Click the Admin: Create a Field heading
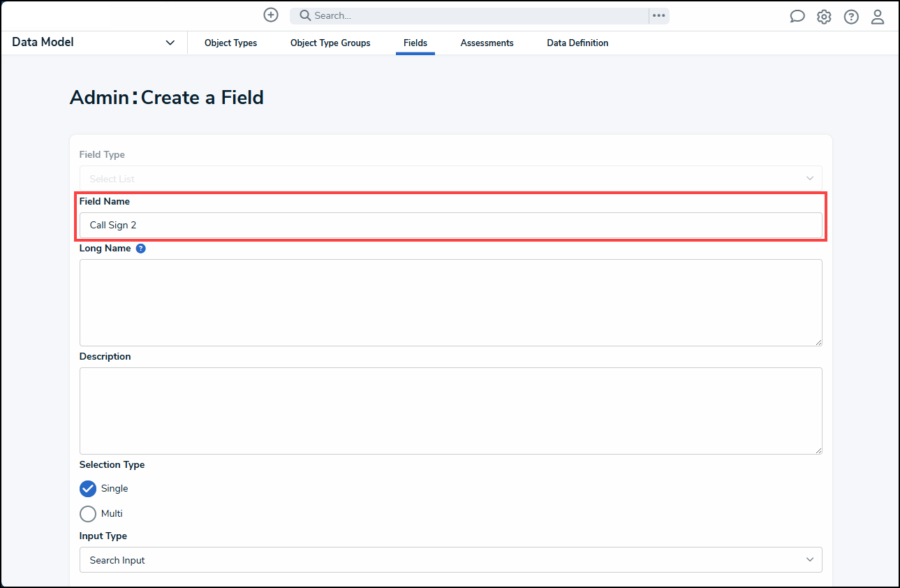Image resolution: width=900 pixels, height=588 pixels. 167,97
